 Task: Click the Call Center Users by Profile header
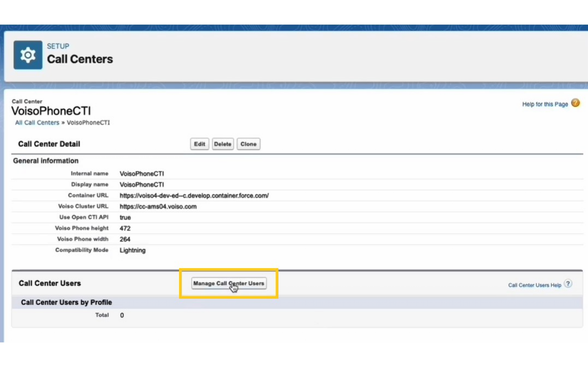tap(66, 302)
